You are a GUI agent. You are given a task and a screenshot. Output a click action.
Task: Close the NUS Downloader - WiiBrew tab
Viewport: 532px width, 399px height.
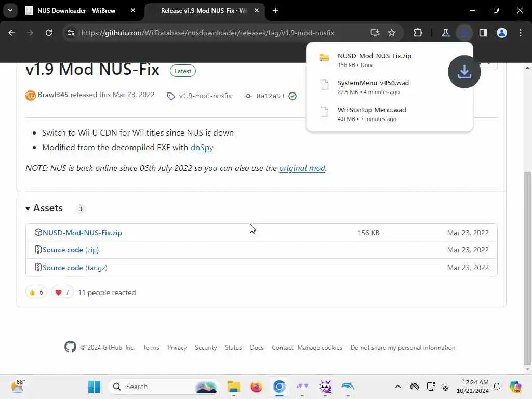(133, 10)
